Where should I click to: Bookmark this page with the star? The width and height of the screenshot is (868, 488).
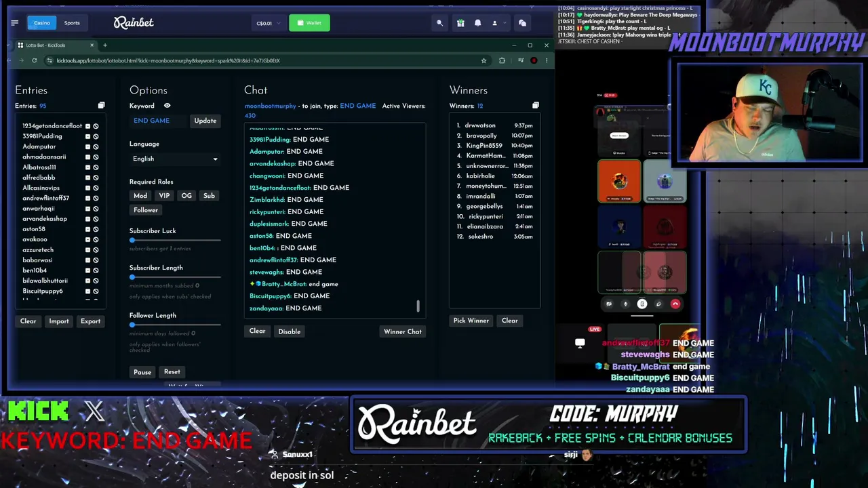(x=484, y=60)
